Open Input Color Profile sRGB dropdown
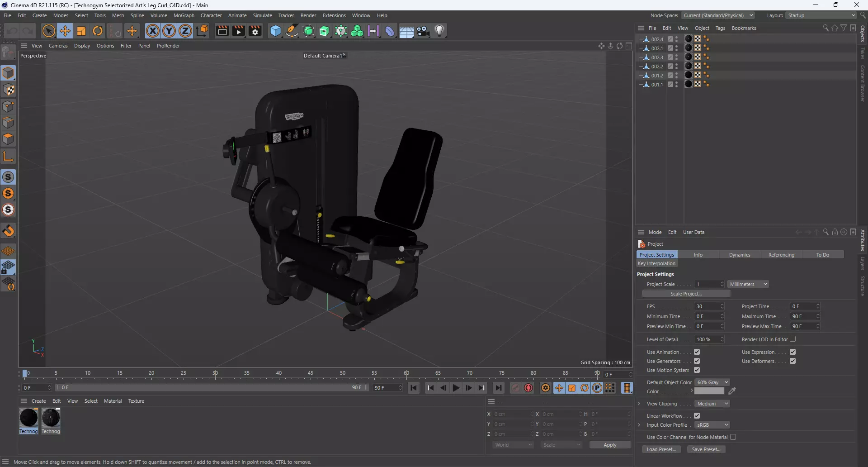This screenshot has width=868, height=467. coord(712,425)
